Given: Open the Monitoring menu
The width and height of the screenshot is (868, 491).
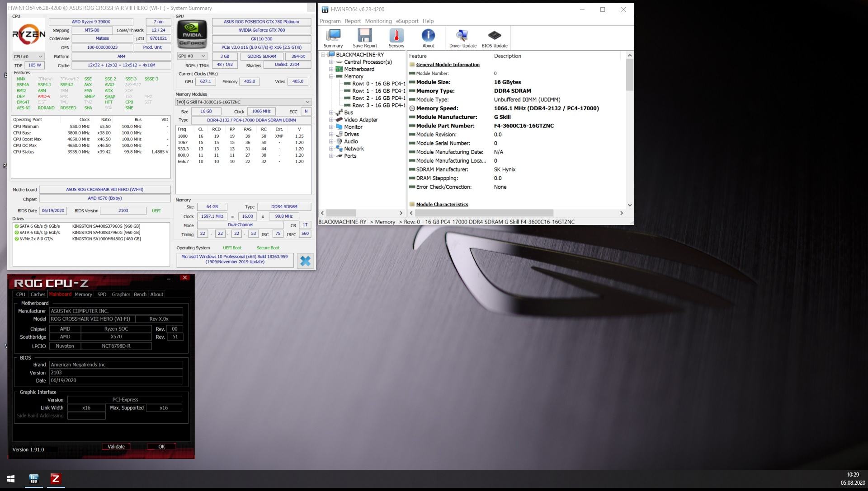Looking at the screenshot, I should [378, 21].
